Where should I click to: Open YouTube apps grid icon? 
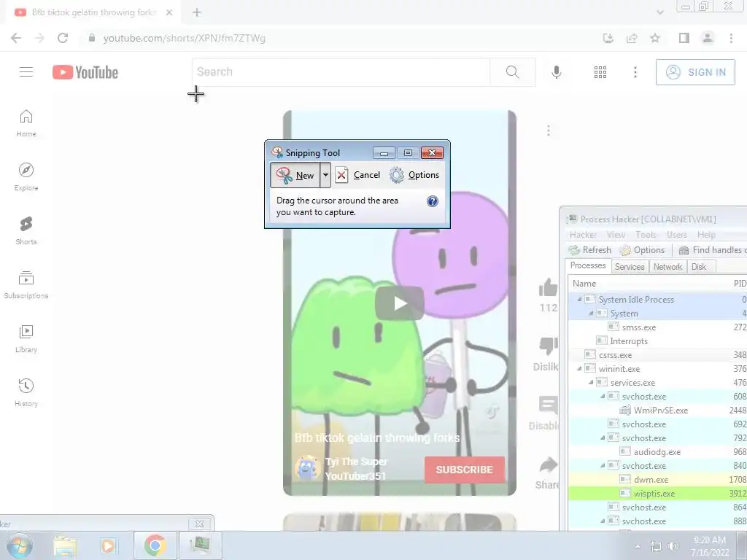tap(600, 72)
